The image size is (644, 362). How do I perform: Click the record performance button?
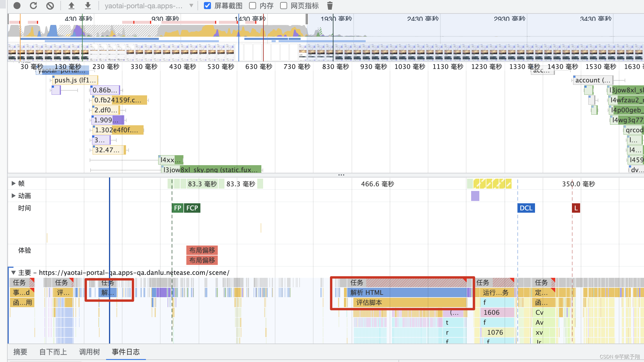point(17,6)
